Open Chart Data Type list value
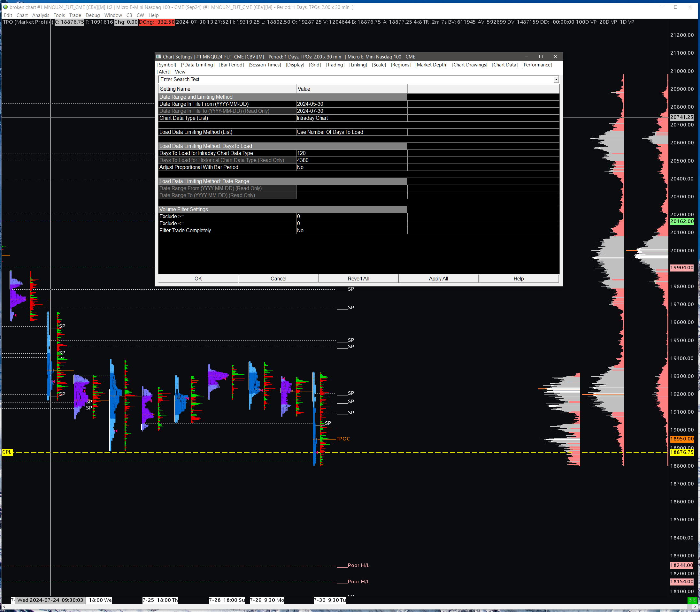 click(x=351, y=118)
